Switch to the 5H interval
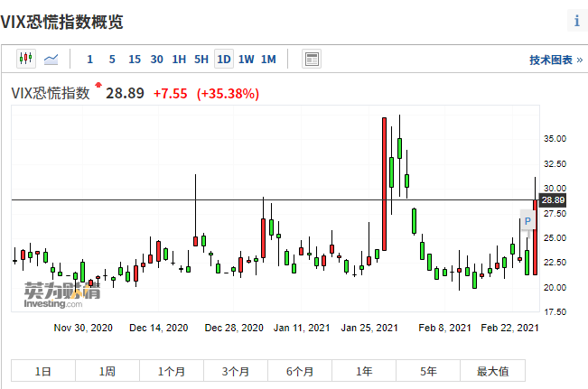This screenshot has width=588, height=389. pyautogui.click(x=201, y=60)
